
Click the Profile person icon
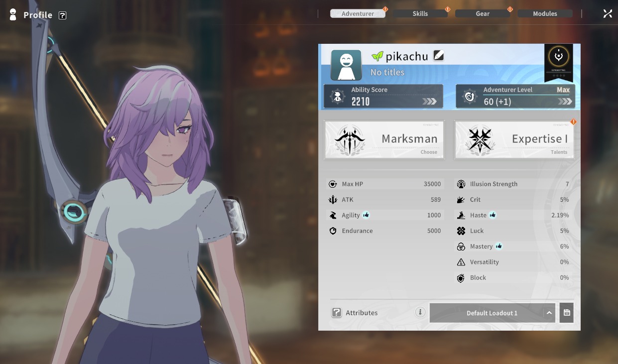pyautogui.click(x=13, y=14)
